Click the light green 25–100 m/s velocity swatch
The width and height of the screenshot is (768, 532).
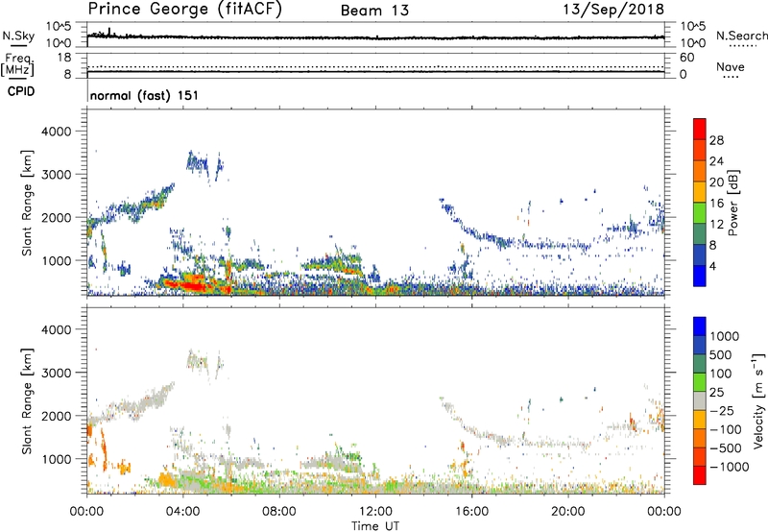click(700, 382)
